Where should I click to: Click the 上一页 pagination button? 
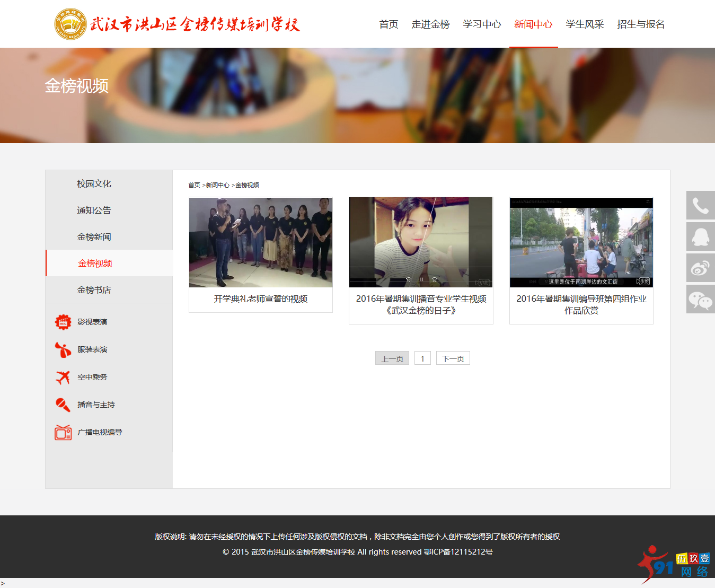pyautogui.click(x=392, y=358)
